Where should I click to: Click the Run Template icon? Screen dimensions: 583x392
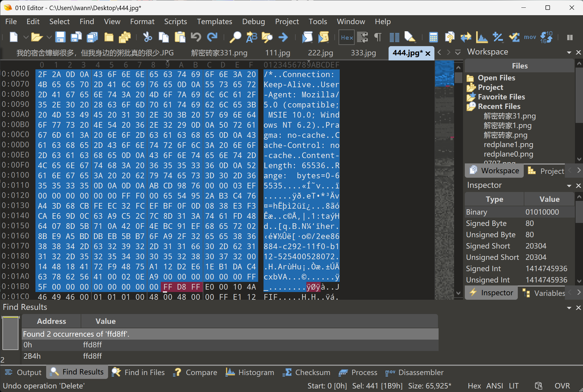[x=324, y=37]
